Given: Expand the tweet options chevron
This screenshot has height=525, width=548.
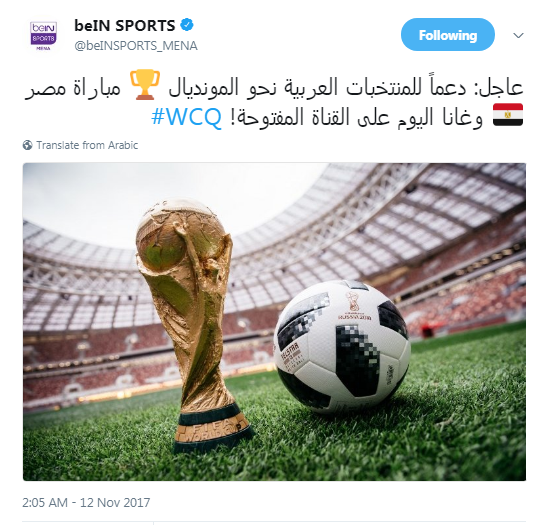Looking at the screenshot, I should click(518, 35).
